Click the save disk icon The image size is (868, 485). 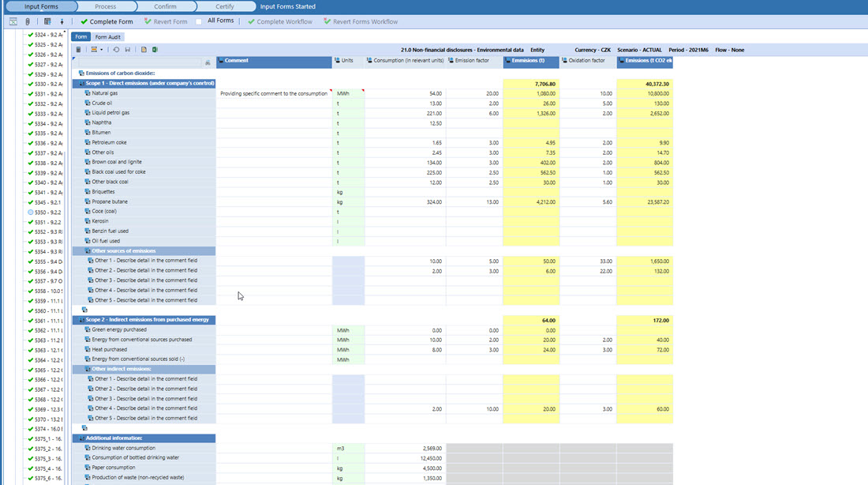click(x=127, y=50)
